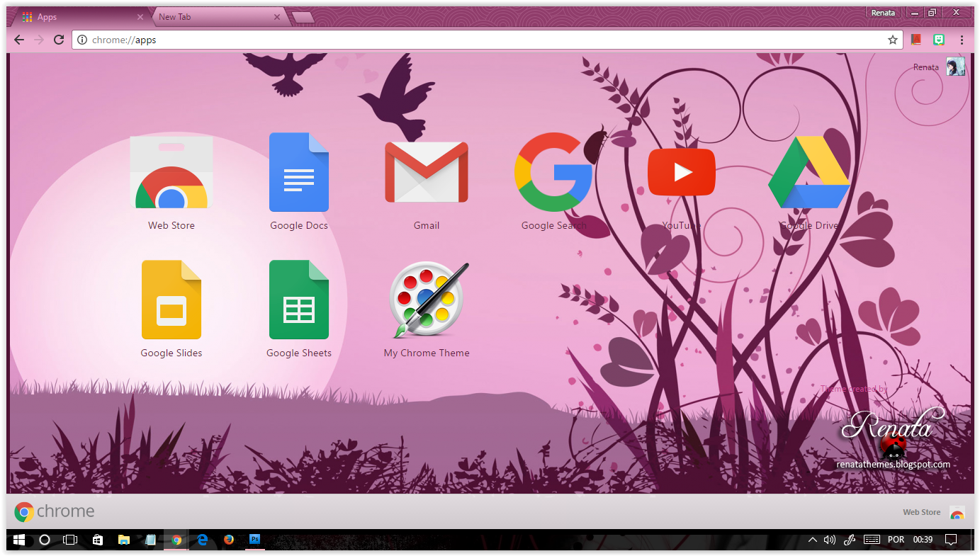Viewport: 980px width, 556px height.
Task: Open the Gmail app
Action: pos(426,171)
